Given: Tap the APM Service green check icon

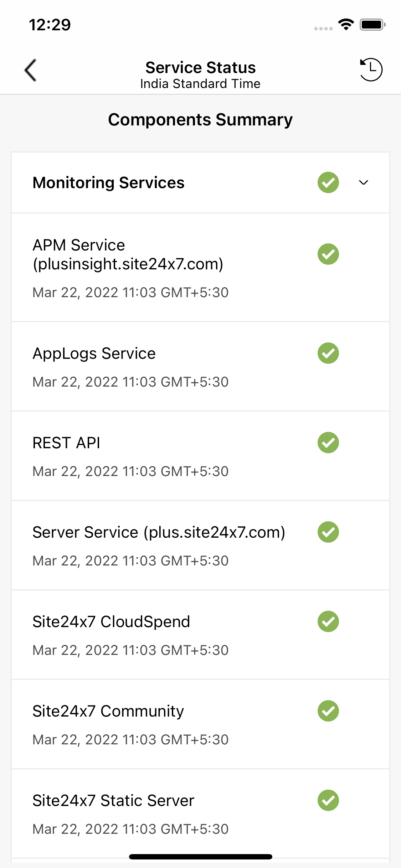Looking at the screenshot, I should click(328, 254).
